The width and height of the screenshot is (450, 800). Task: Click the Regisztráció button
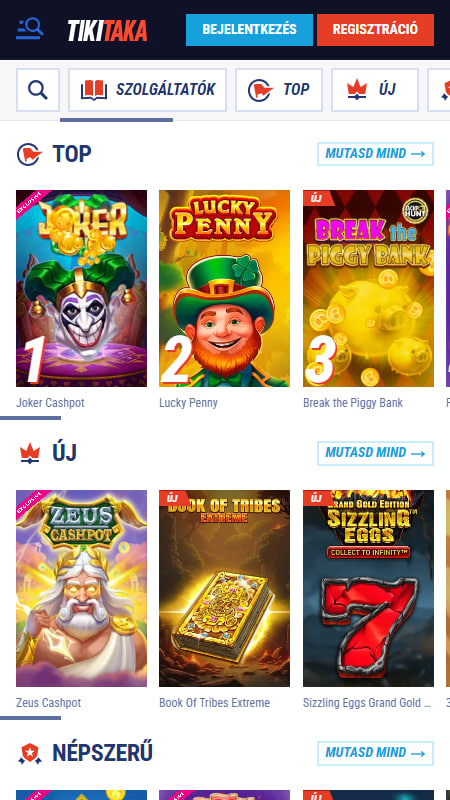coord(375,29)
